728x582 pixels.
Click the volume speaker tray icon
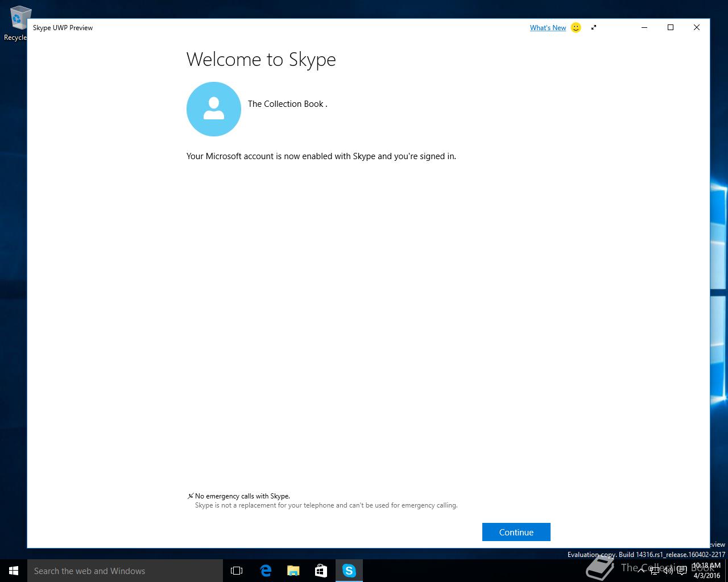668,571
